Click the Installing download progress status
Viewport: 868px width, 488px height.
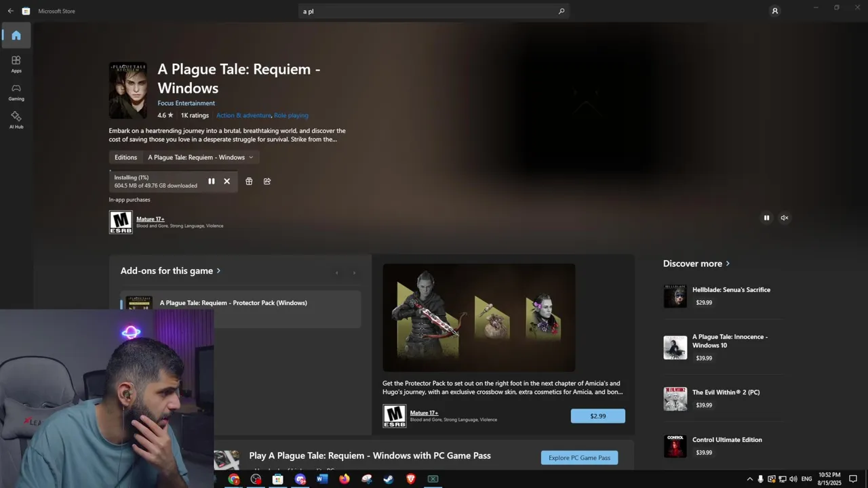(156, 181)
